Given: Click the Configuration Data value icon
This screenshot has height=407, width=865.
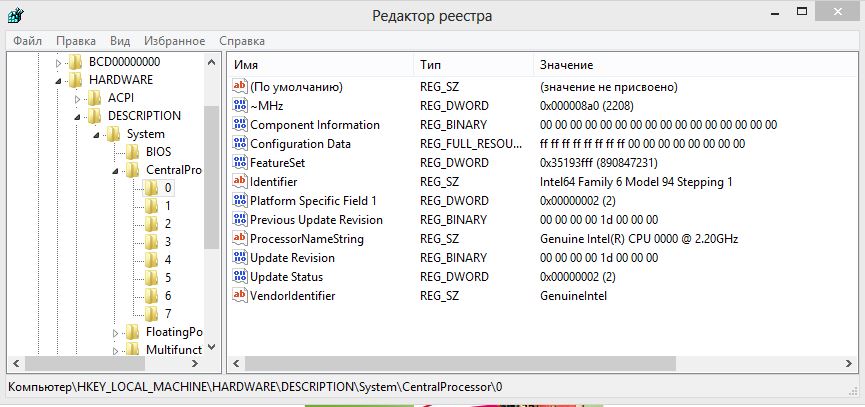Looking at the screenshot, I should point(239,144).
